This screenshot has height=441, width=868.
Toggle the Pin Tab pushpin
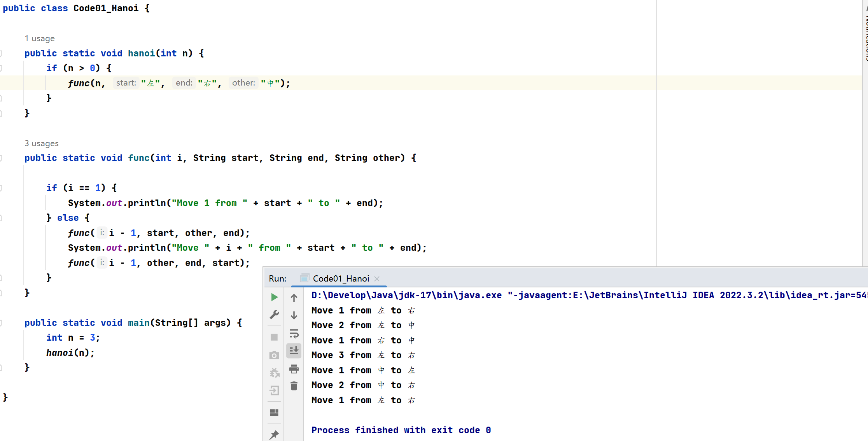tap(274, 434)
